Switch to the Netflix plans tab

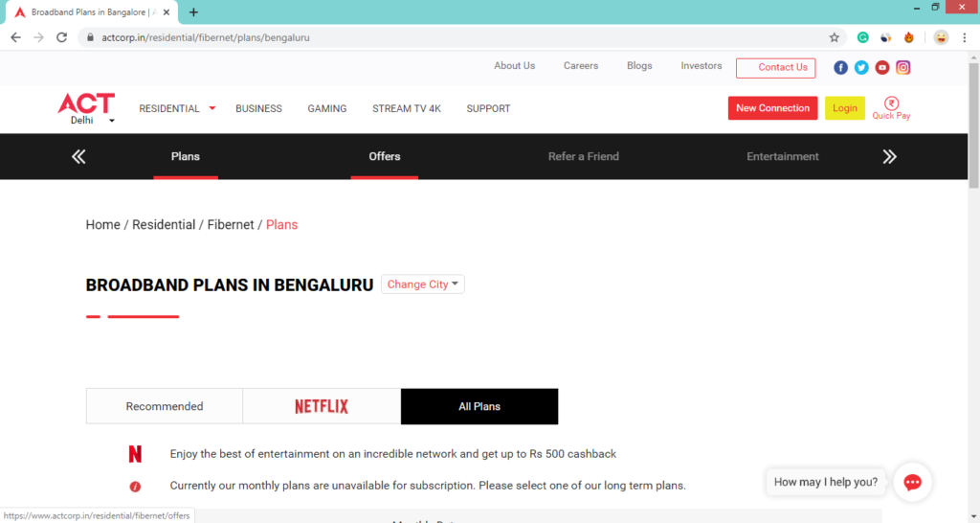pyautogui.click(x=322, y=406)
